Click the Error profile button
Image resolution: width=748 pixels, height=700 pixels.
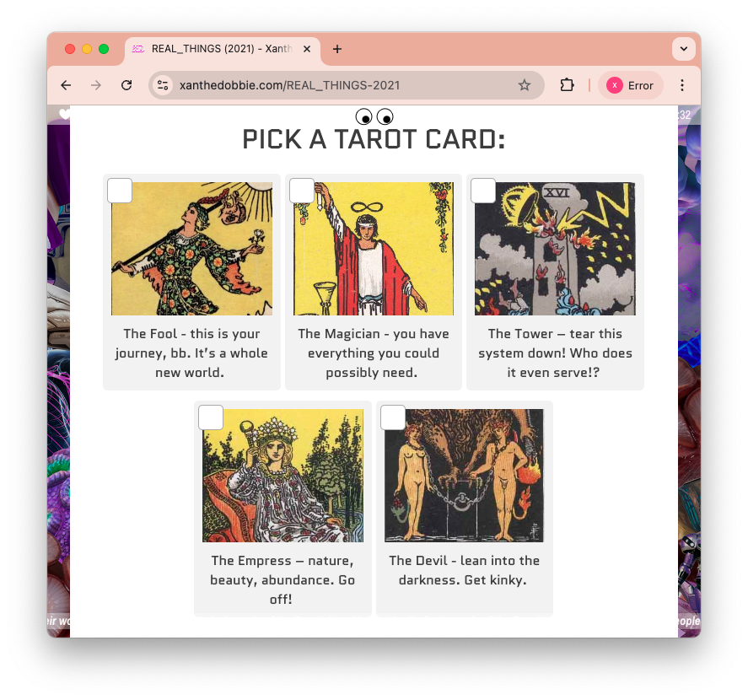(x=630, y=85)
